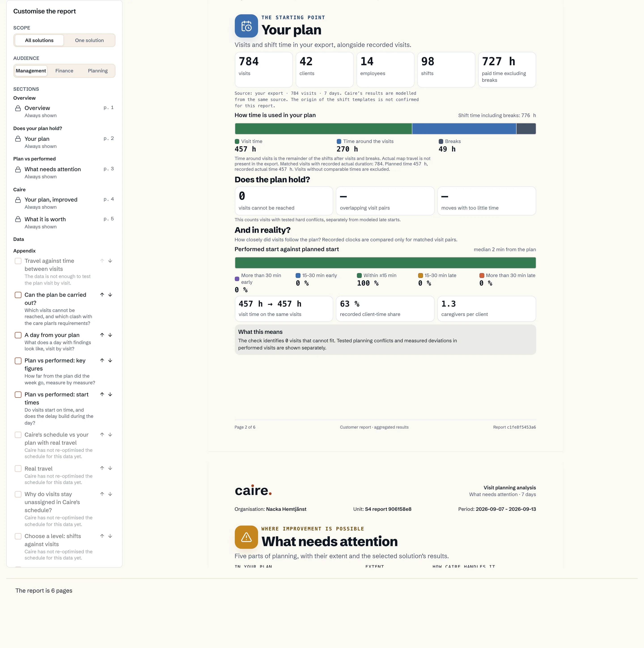This screenshot has width=644, height=648.
Task: Move 'Plan vs performed: key figures' up
Action: [102, 361]
